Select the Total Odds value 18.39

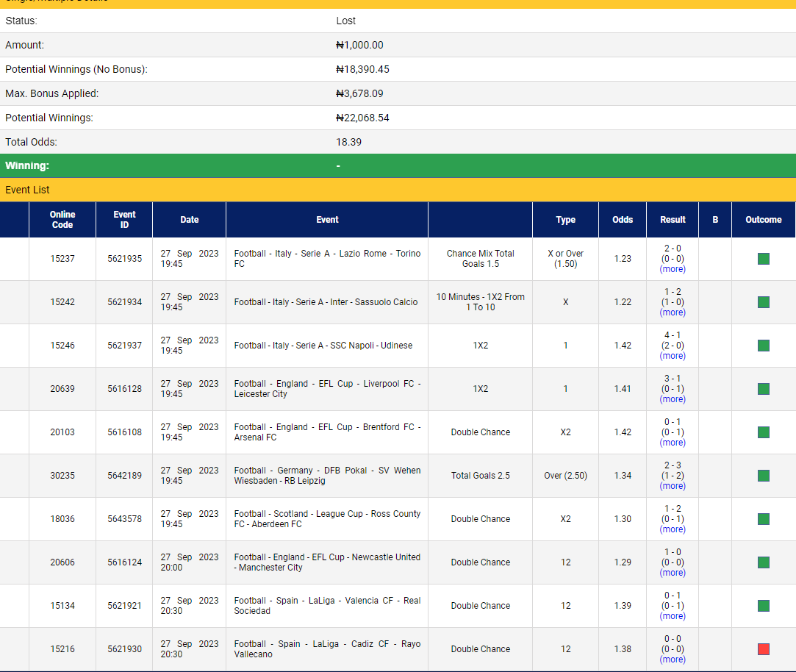(x=349, y=142)
